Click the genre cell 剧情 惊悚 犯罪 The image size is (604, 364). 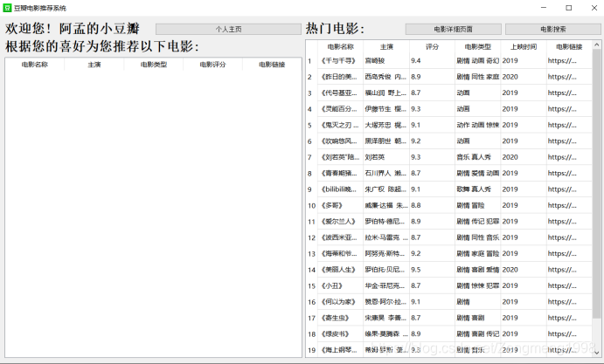(477, 286)
